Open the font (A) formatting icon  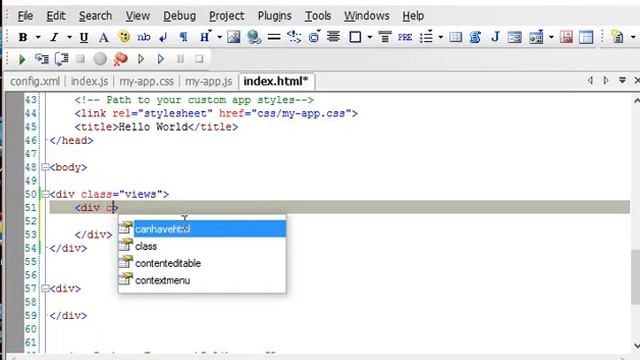coord(104,37)
